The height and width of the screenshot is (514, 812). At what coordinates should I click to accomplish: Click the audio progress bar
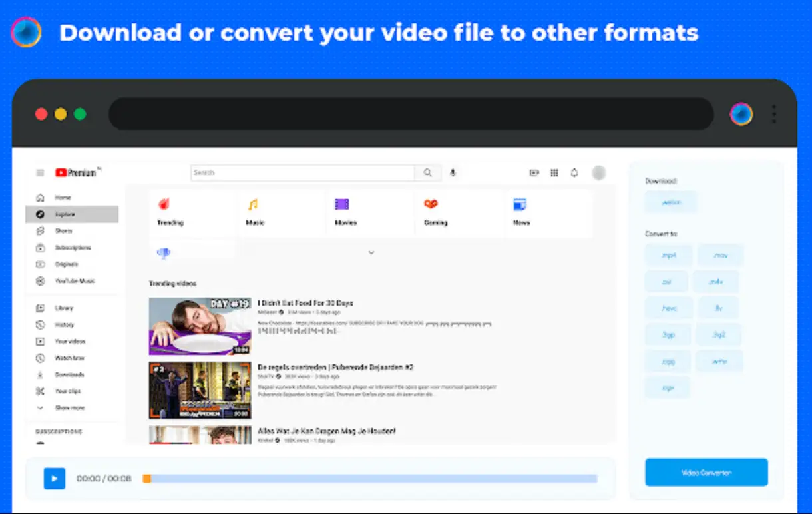(x=371, y=478)
